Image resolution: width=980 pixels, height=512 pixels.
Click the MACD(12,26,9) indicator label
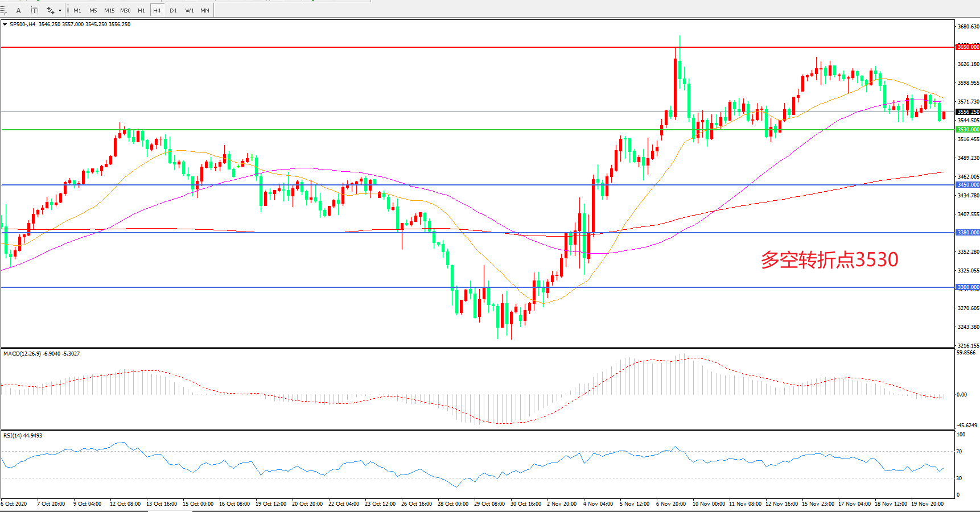pyautogui.click(x=42, y=354)
